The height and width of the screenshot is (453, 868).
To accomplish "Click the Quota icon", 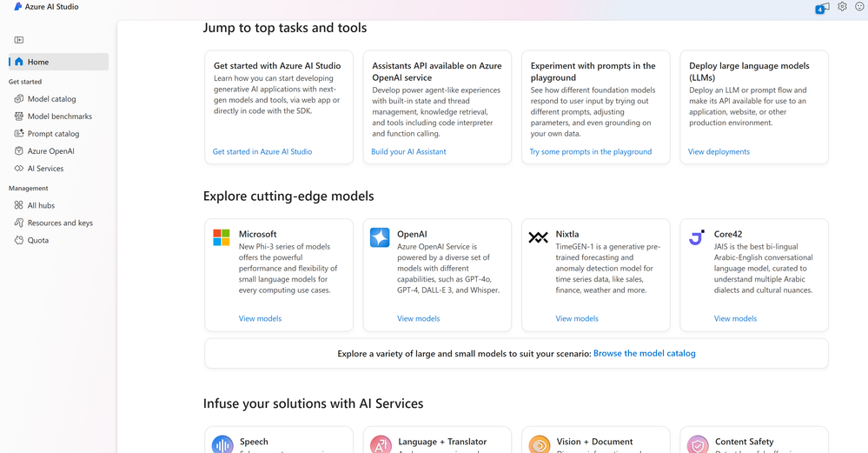I will [19, 240].
